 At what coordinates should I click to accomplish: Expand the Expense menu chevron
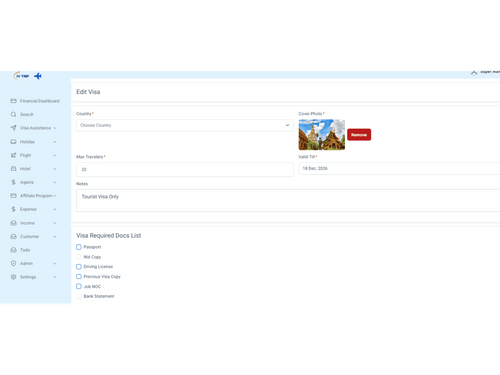click(x=55, y=209)
